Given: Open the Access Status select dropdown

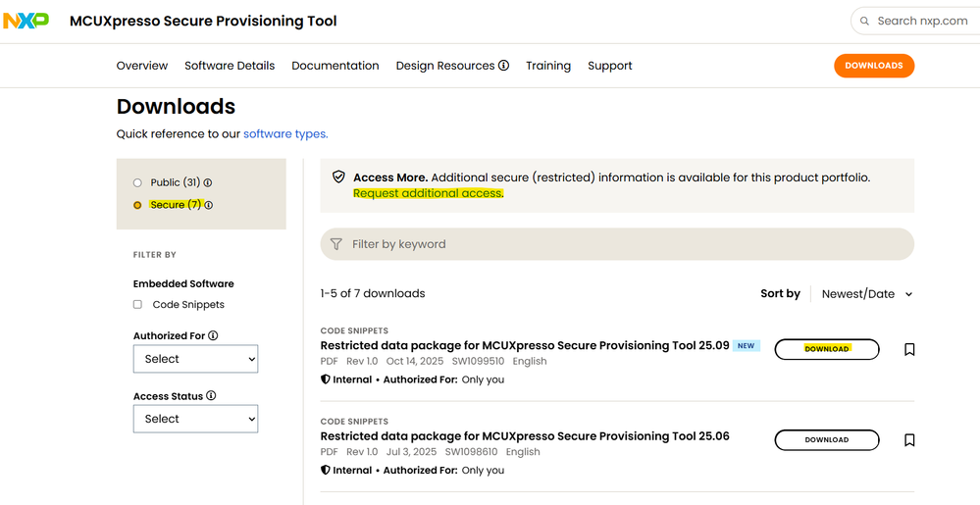Looking at the screenshot, I should (x=195, y=419).
